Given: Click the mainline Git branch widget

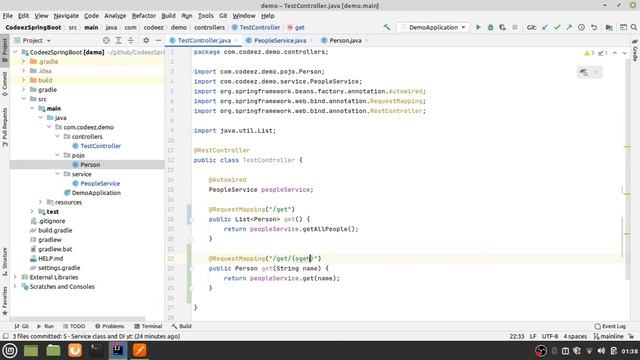Looking at the screenshot, I should coord(608,336).
